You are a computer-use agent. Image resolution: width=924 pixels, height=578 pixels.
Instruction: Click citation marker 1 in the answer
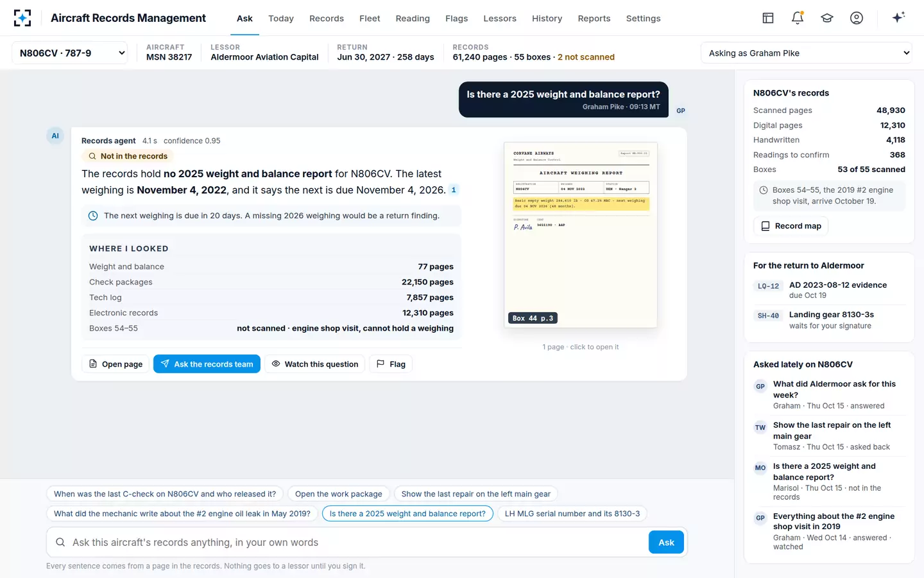point(454,189)
